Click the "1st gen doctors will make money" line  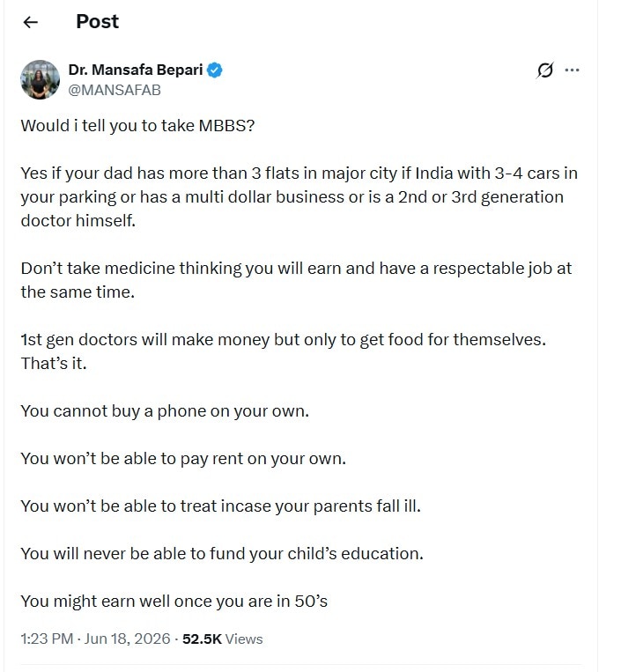[284, 340]
